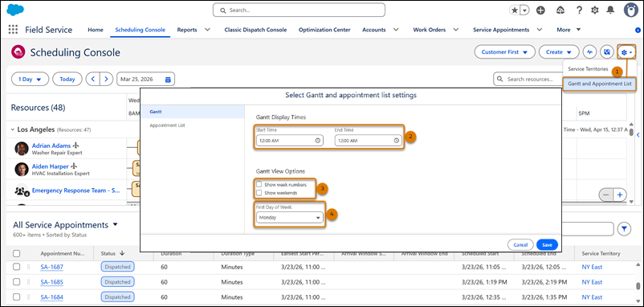Screen dimensions: 644x307
Task: Click the End Time clock icon
Action: [x=397, y=141]
